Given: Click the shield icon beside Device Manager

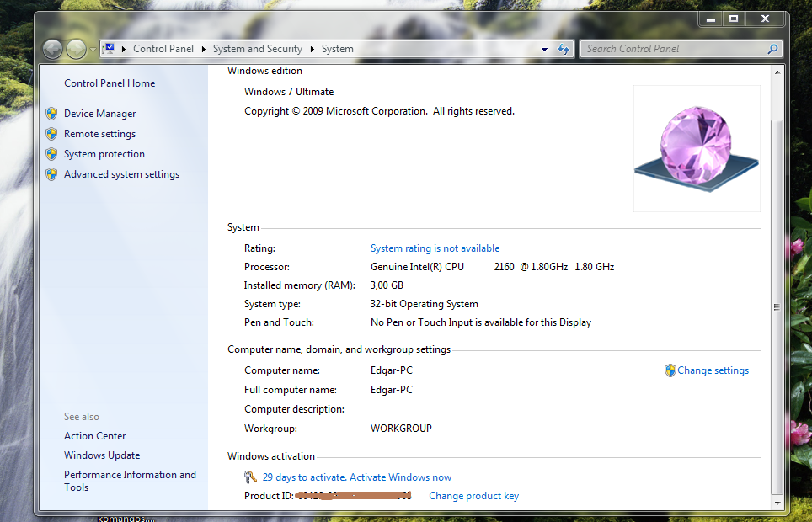Looking at the screenshot, I should tap(51, 114).
